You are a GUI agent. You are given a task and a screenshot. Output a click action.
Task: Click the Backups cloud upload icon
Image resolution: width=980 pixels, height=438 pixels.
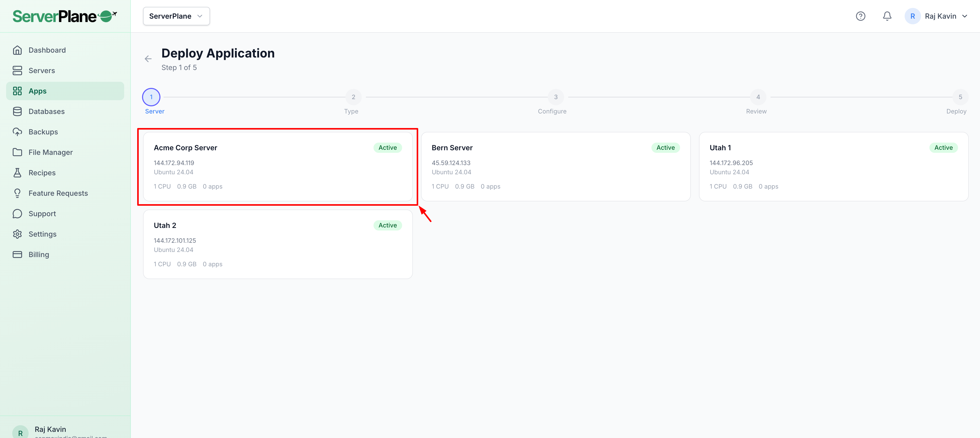coord(17,132)
